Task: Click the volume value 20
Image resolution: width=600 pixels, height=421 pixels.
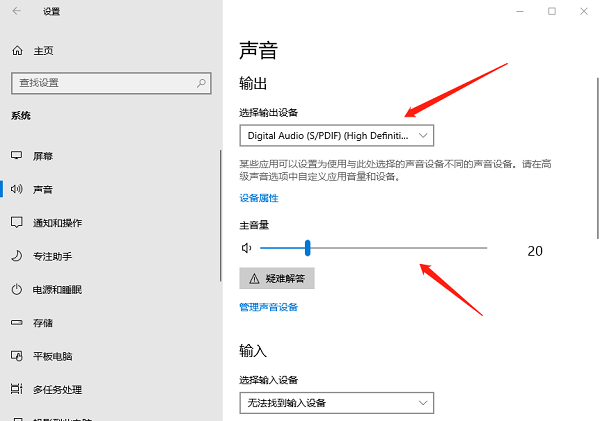Action: [535, 251]
